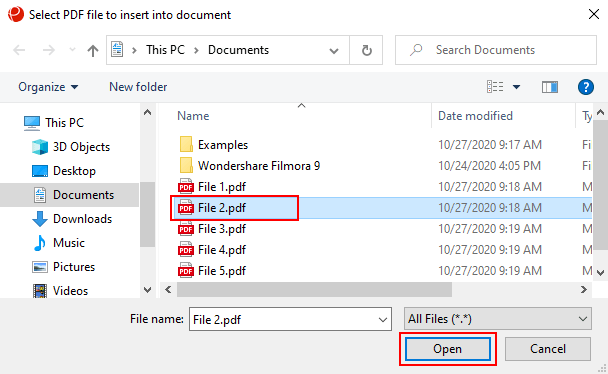The image size is (608, 374).
Task: Close the Select PDF file dialog
Action: click(x=594, y=14)
